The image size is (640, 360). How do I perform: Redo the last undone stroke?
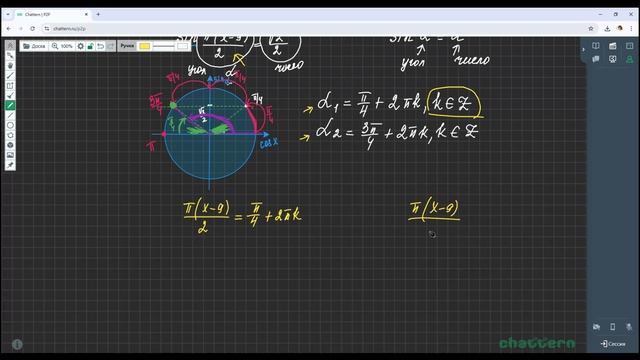click(110, 46)
